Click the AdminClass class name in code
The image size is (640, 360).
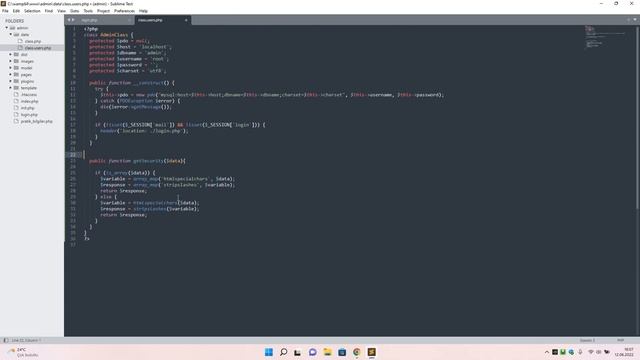point(114,35)
